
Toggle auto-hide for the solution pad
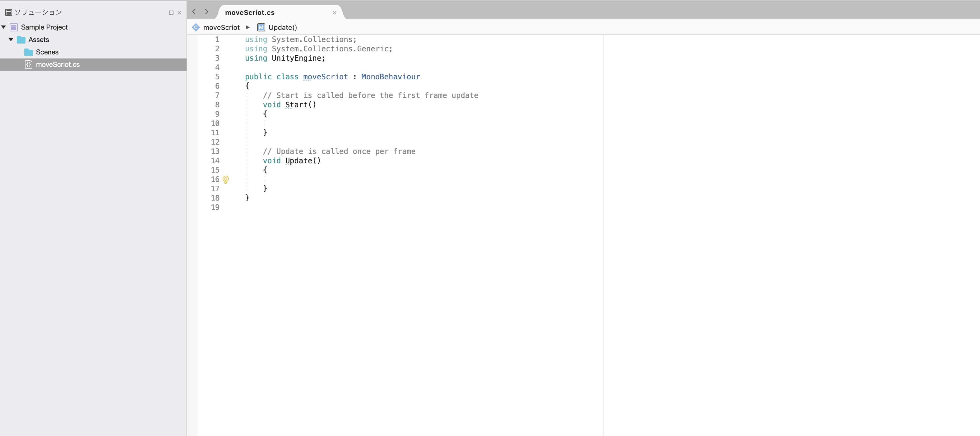tap(171, 12)
